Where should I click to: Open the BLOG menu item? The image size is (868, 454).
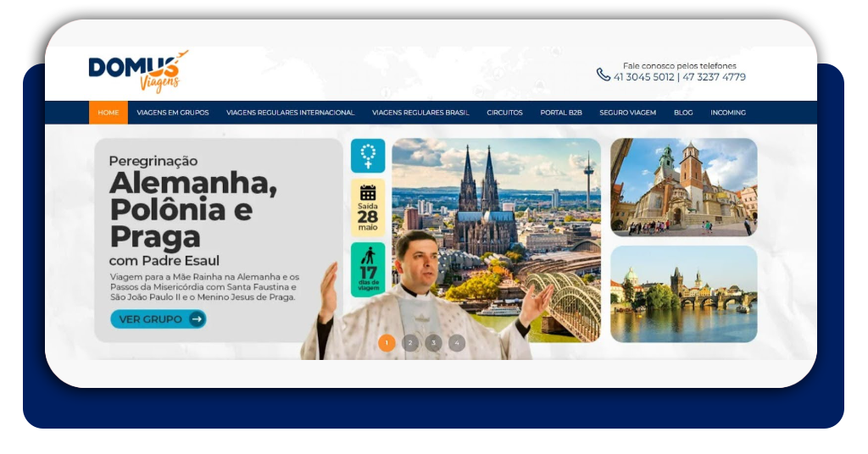pos(684,113)
